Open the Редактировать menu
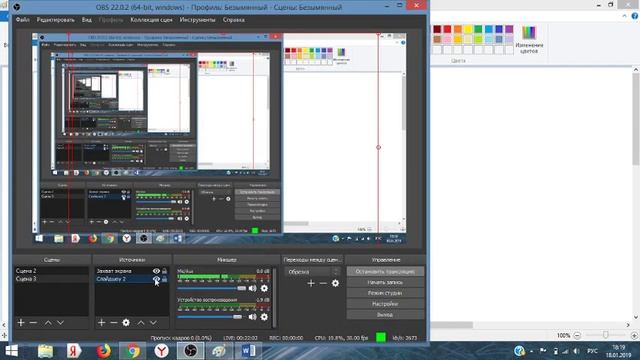640x360 pixels. 56,20
